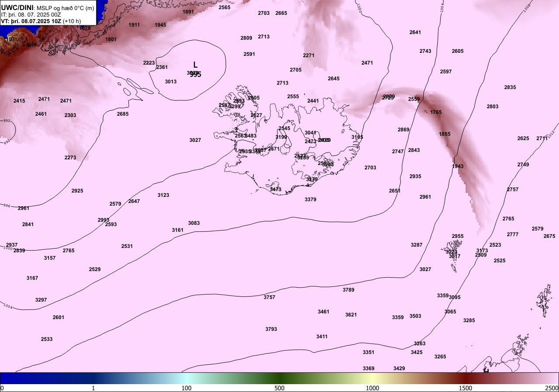This screenshot has height=392, width=559.
Task: Select freezing level value 3287
Action: (417, 245)
